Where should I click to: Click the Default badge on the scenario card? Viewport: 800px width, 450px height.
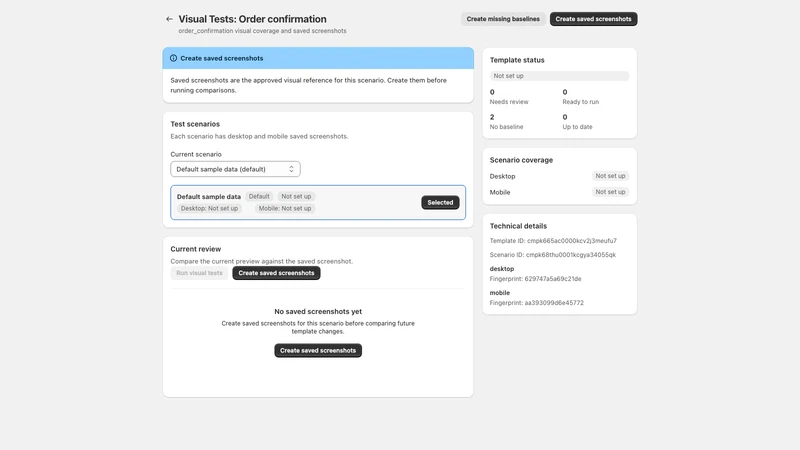click(x=259, y=196)
